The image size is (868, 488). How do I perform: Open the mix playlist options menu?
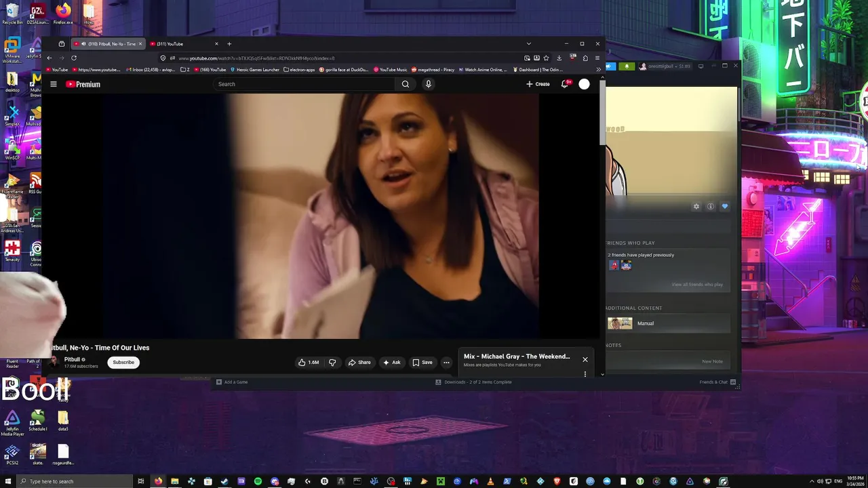(x=585, y=373)
